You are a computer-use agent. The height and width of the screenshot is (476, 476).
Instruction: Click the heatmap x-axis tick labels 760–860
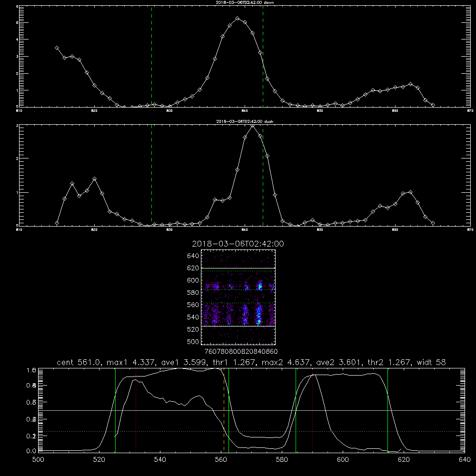pos(241,351)
